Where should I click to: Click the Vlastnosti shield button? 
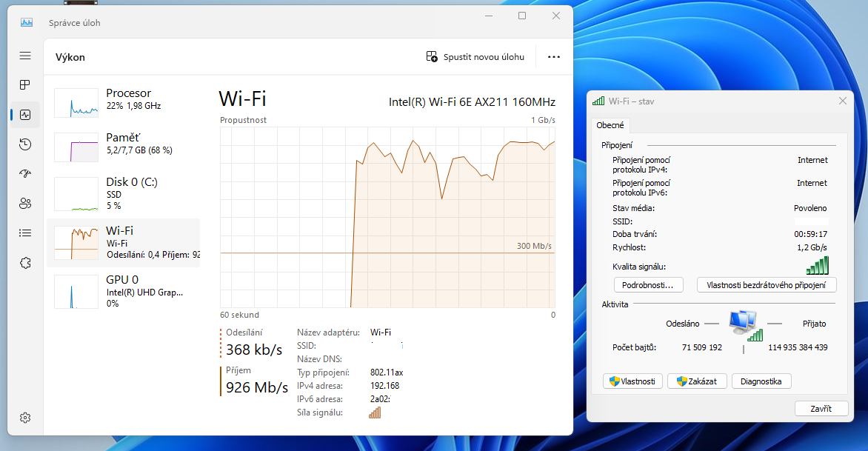click(632, 381)
